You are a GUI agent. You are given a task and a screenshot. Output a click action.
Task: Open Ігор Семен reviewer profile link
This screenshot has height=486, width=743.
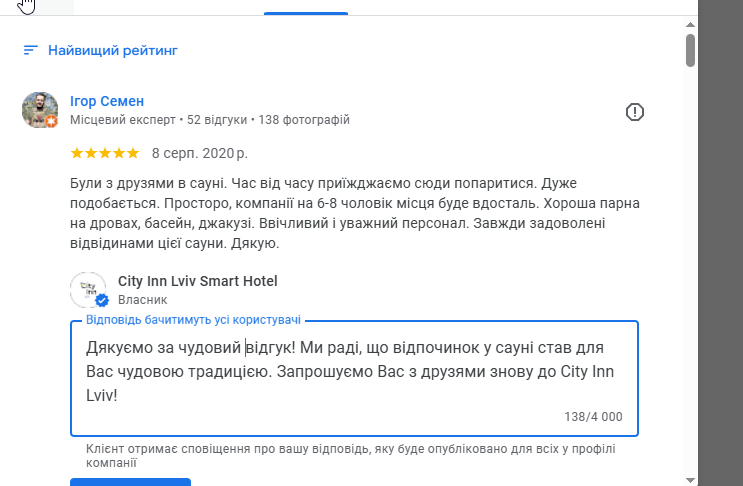pos(107,101)
